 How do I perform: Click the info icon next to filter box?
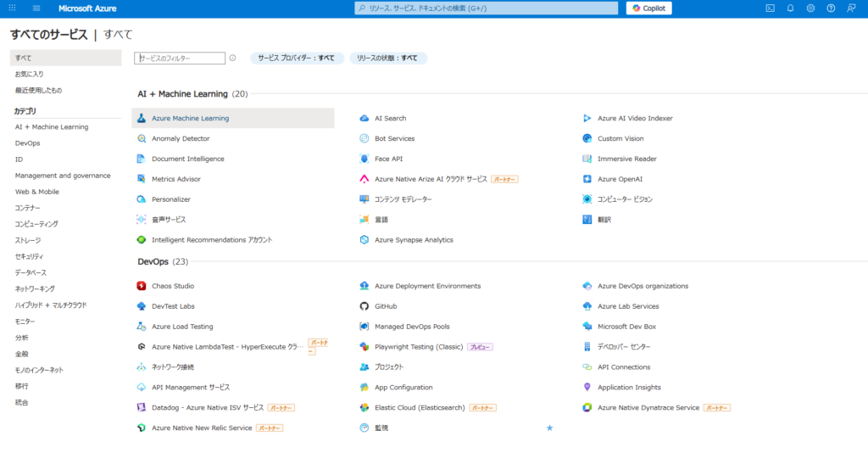coord(232,58)
